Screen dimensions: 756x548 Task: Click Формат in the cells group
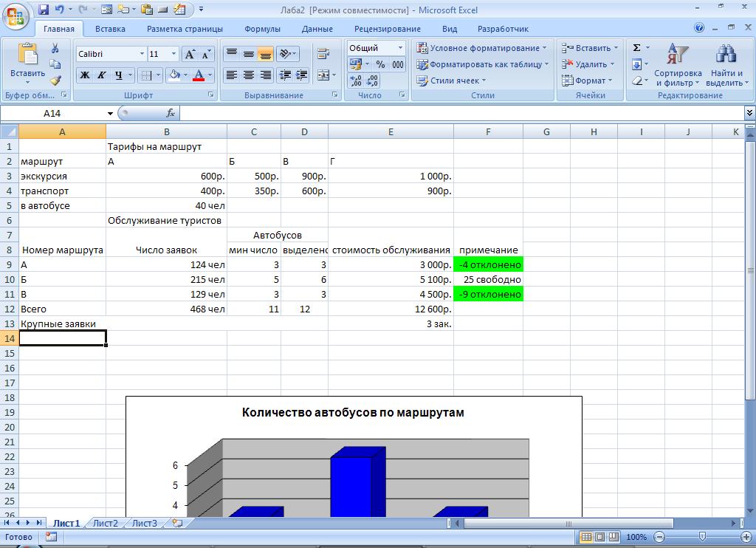pos(587,81)
